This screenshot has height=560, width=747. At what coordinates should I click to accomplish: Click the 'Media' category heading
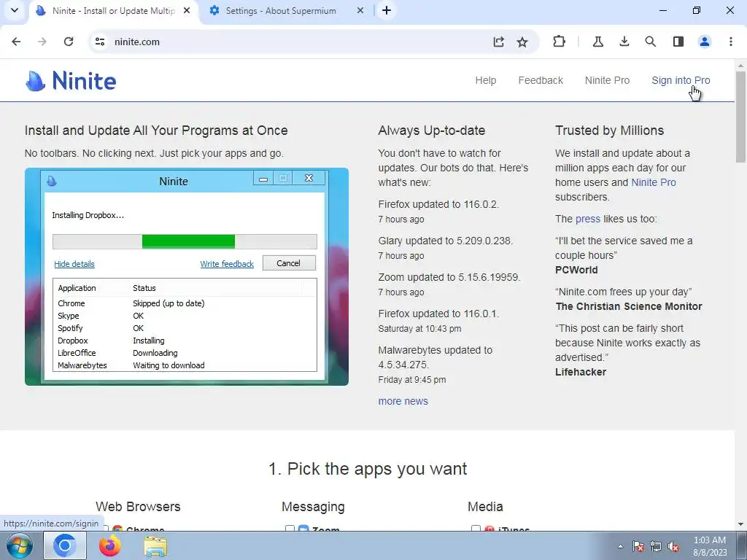(485, 507)
